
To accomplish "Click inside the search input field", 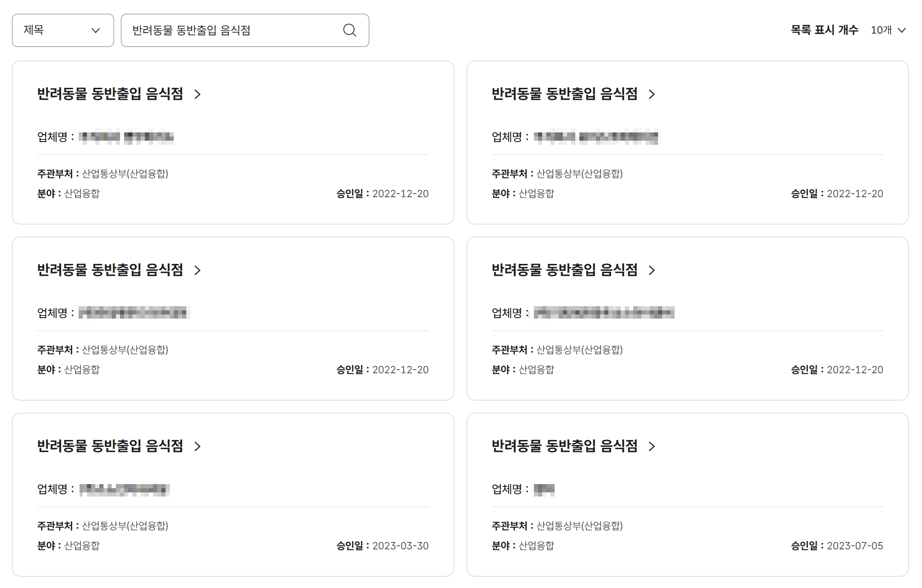I will 230,30.
